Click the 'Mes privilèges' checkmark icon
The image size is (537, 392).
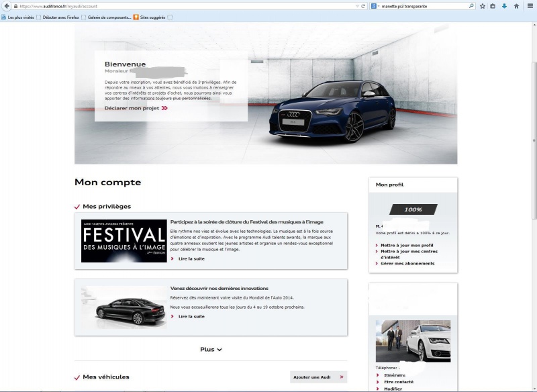click(77, 207)
